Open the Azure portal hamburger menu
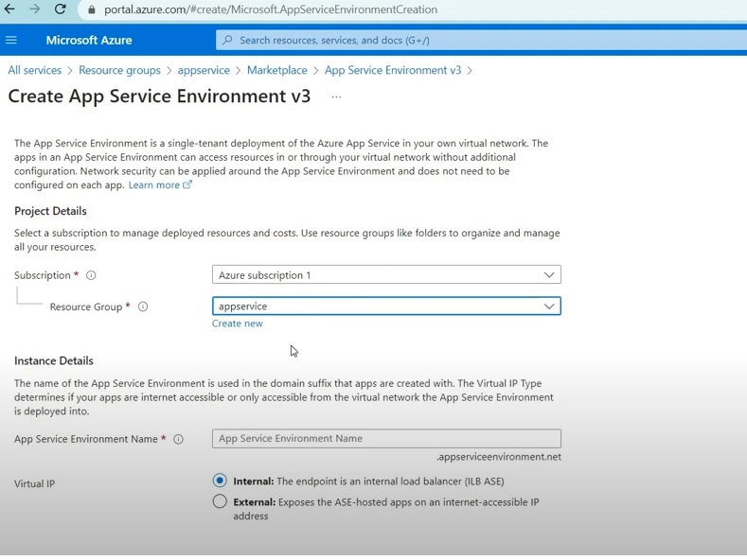747x560 pixels. (x=11, y=40)
